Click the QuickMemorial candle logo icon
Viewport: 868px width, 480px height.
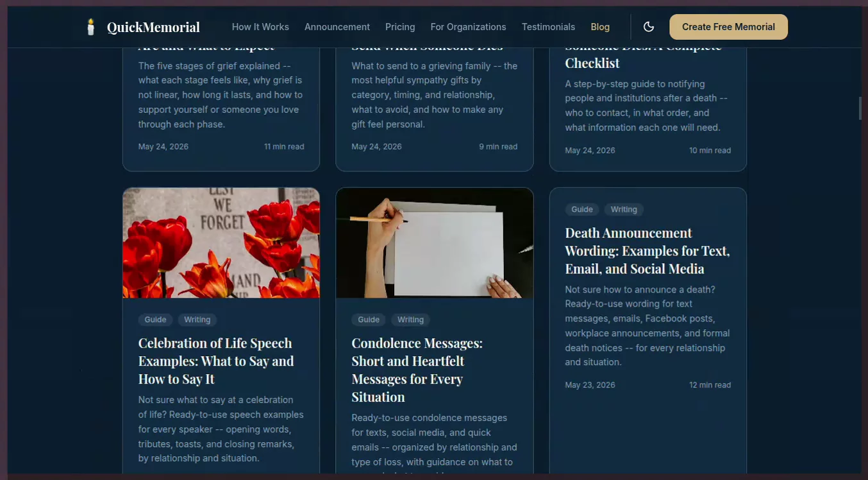tap(90, 27)
